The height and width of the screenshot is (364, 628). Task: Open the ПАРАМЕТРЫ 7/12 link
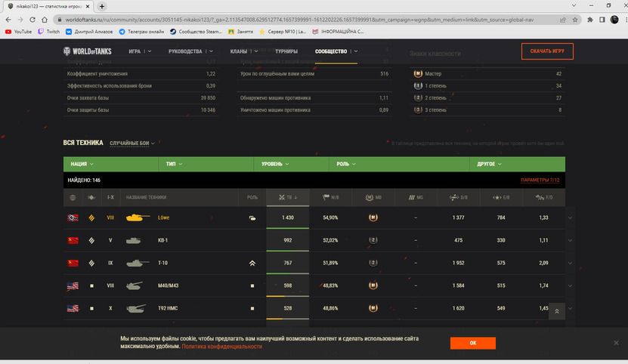(x=540, y=180)
